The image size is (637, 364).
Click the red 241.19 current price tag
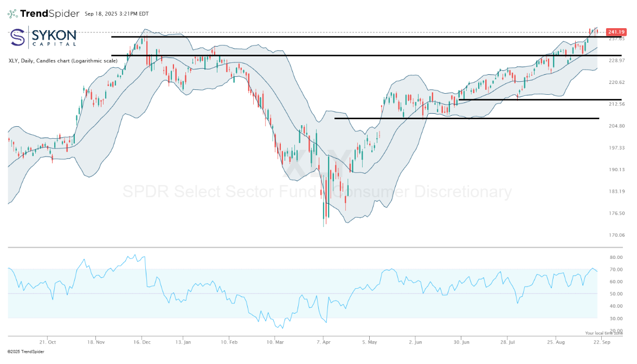click(x=616, y=32)
